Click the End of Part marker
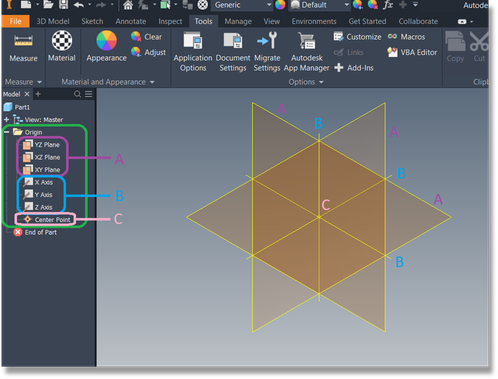 click(35, 232)
